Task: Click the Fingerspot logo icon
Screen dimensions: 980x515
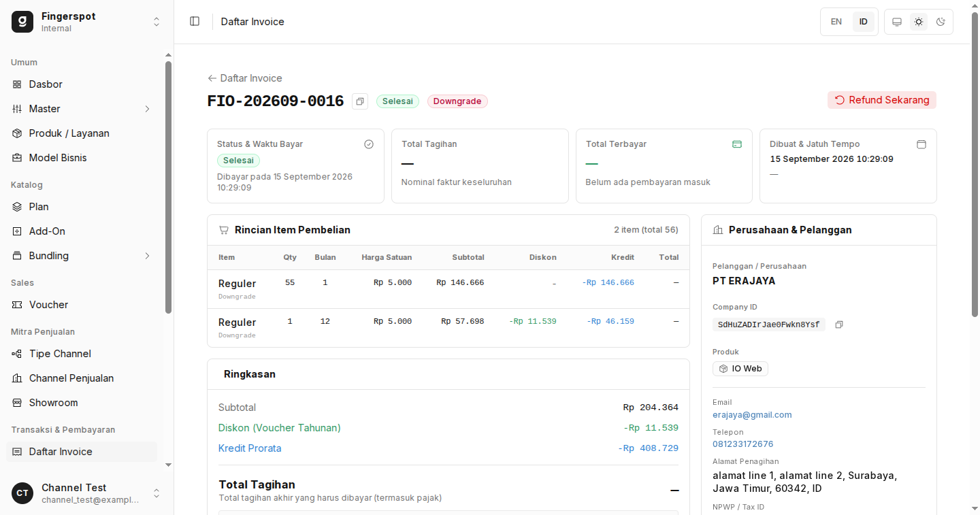Action: click(x=22, y=22)
